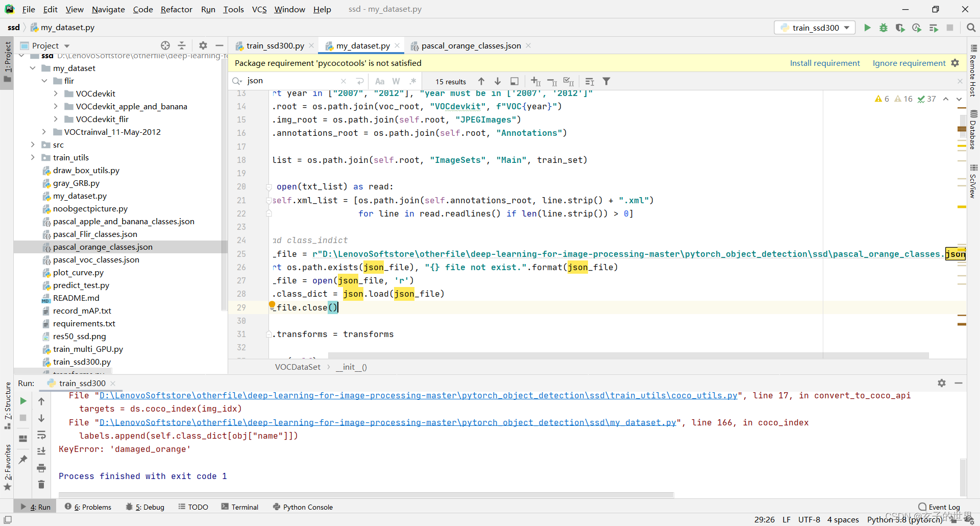This screenshot has width=980, height=526.
Task: Open the train_ssd300 run configuration dropdown
Action: tap(847, 28)
